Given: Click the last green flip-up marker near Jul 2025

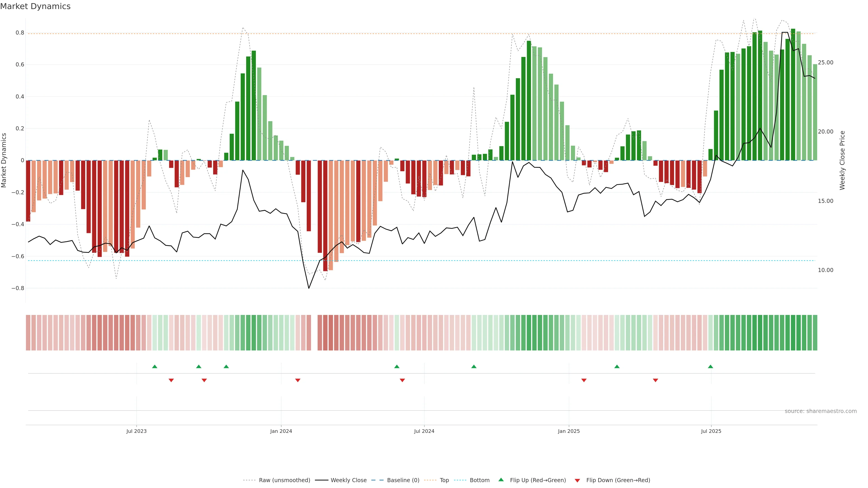Looking at the screenshot, I should 710,366.
